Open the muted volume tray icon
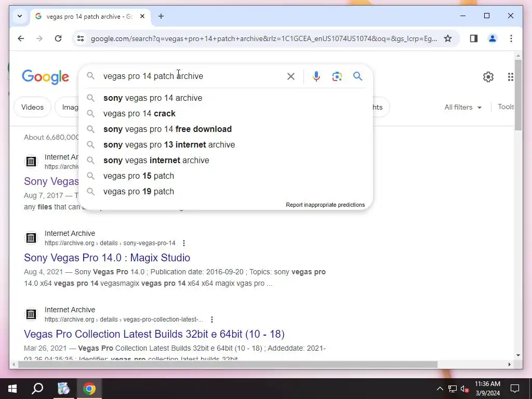 pyautogui.click(x=465, y=389)
